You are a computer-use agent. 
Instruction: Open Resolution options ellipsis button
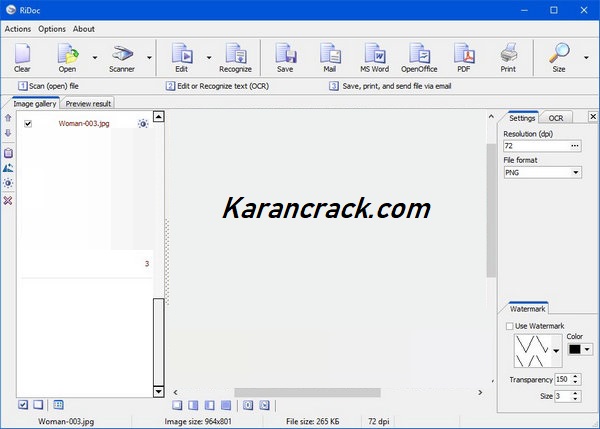pos(575,146)
